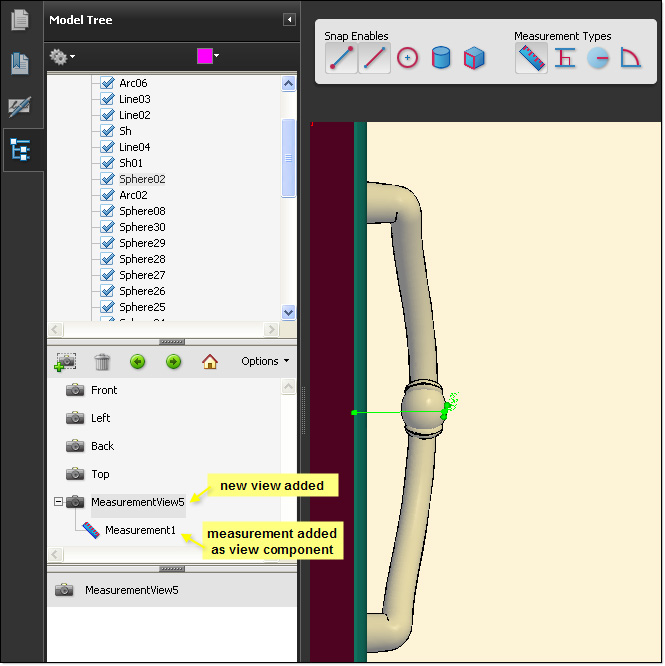Click the snap to edge endpoints icon
The height and width of the screenshot is (666, 665).
tap(342, 58)
